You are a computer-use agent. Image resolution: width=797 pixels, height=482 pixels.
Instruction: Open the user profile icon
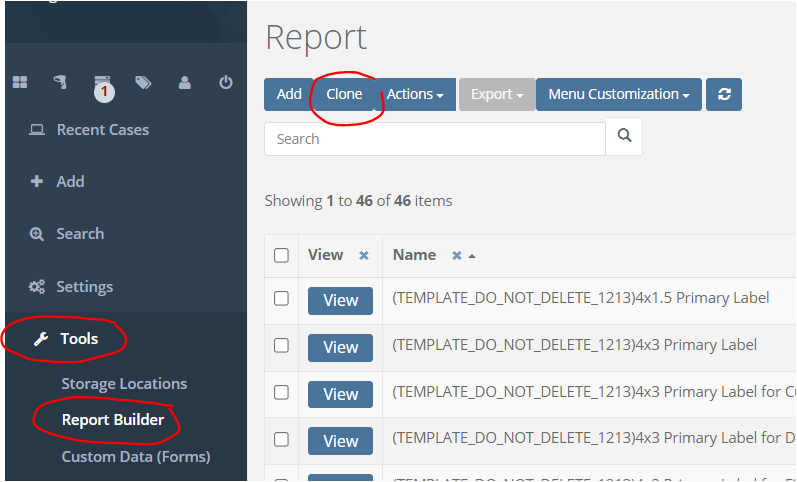pos(185,83)
